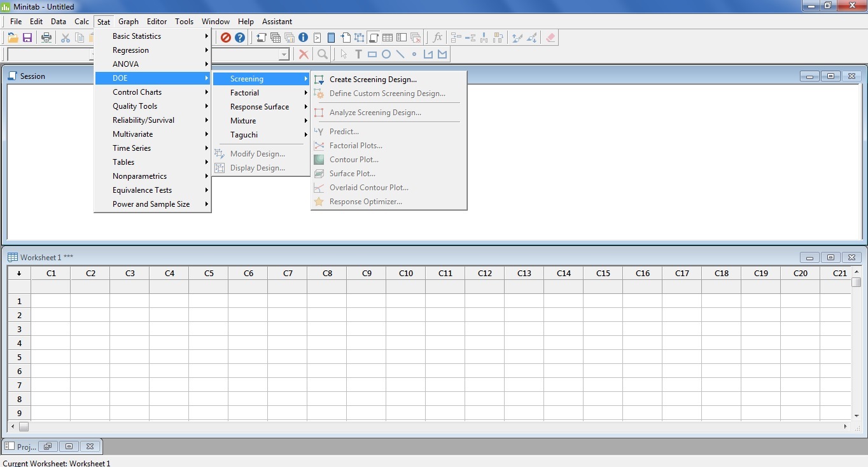This screenshot has height=467, width=868.
Task: Expand the Factorial submenu
Action: coord(244,92)
